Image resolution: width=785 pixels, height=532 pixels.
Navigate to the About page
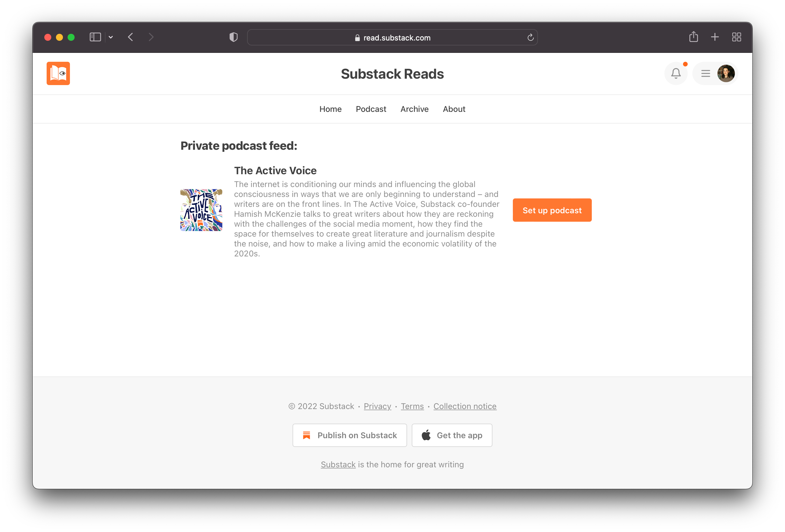[x=454, y=109]
